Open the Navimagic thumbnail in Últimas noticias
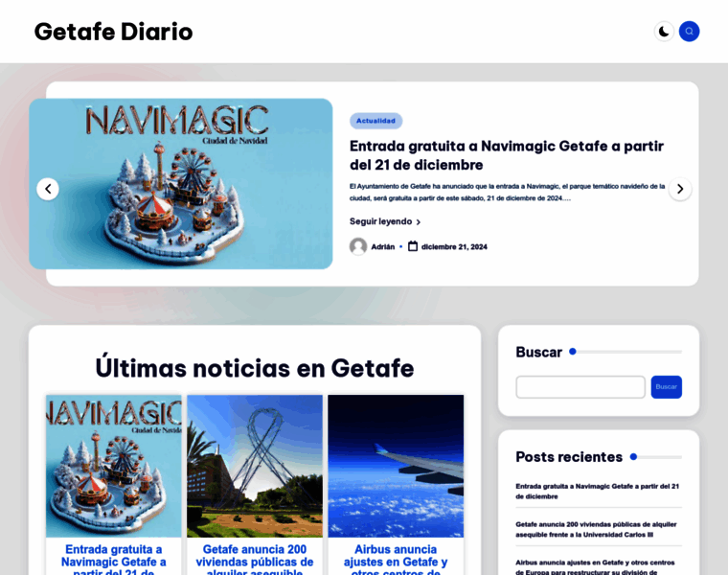The width and height of the screenshot is (728, 575). pos(114,466)
